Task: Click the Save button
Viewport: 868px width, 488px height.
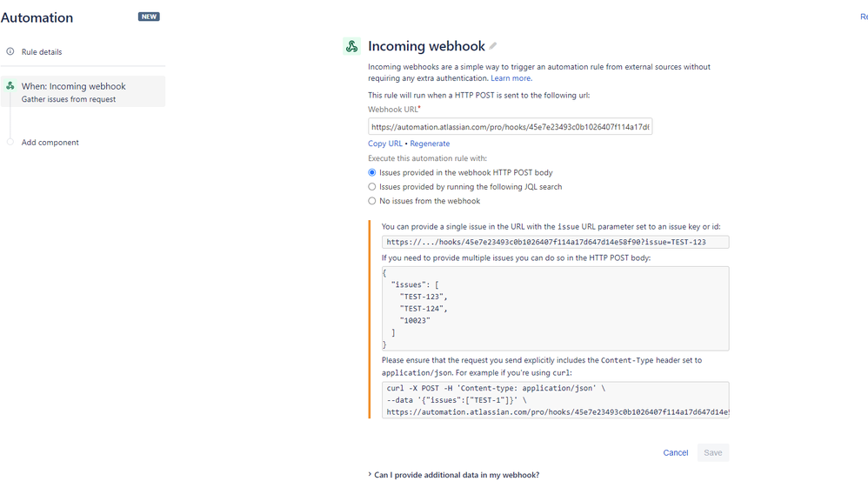Action: tap(713, 452)
